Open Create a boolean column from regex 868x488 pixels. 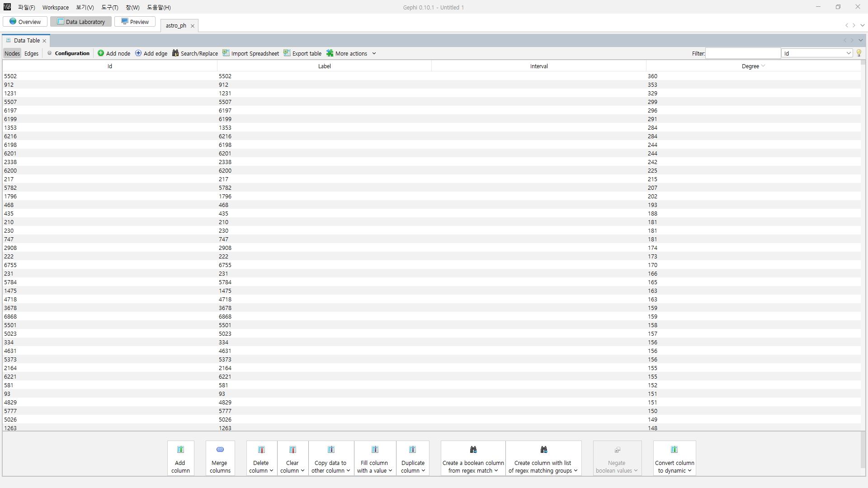(x=473, y=458)
